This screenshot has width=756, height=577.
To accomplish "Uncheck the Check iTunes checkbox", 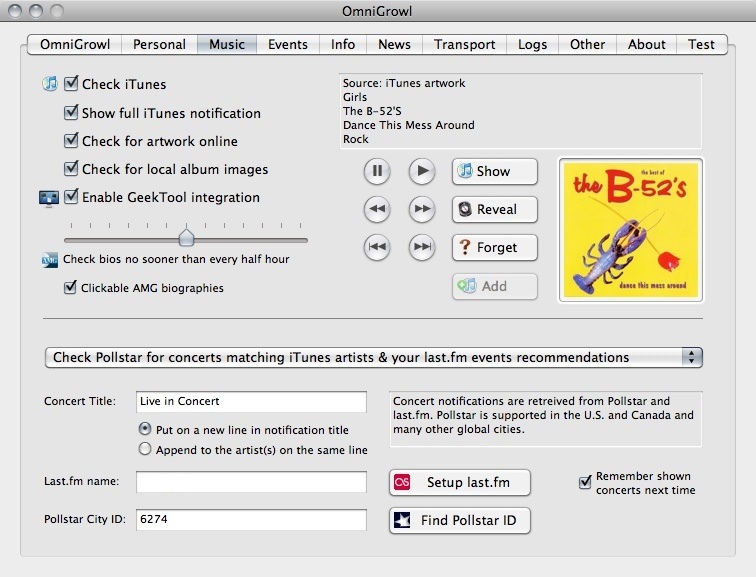I will [x=71, y=85].
